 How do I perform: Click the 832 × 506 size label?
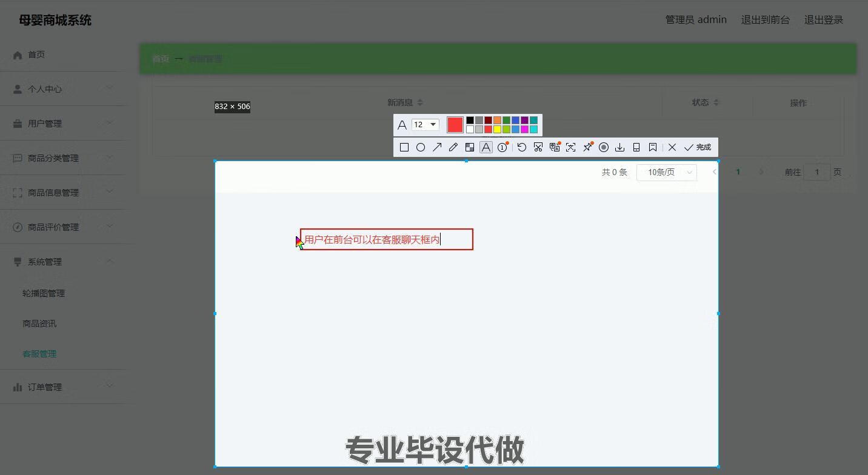pos(232,107)
